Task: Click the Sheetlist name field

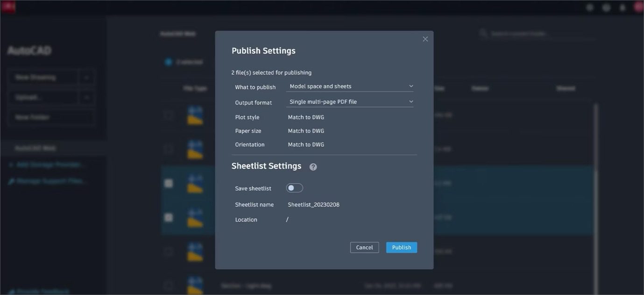Action: 313,203
